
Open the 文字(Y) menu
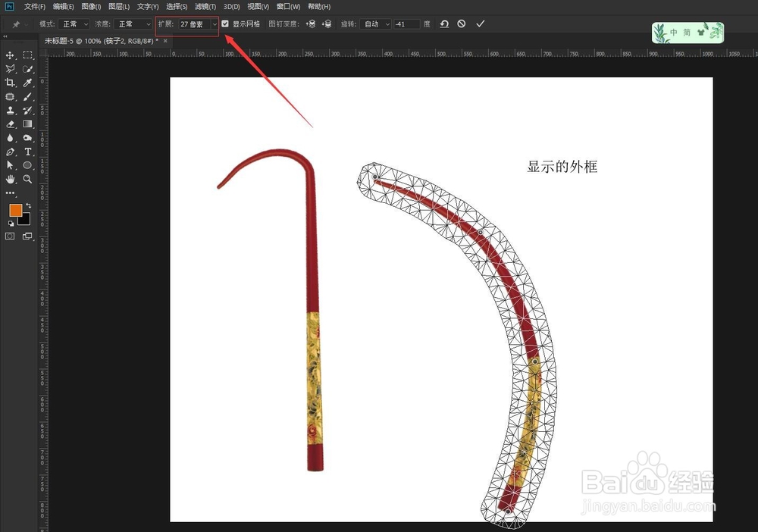(x=148, y=7)
